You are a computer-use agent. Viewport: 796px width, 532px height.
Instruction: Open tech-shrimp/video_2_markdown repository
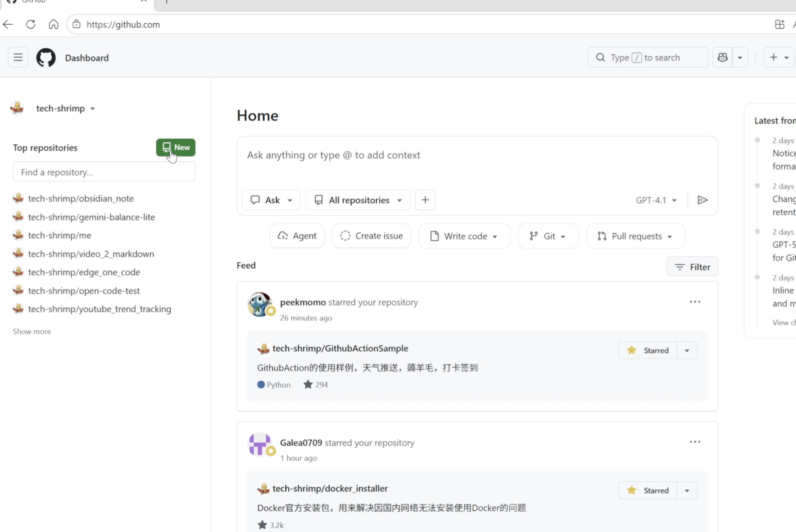tap(91, 254)
